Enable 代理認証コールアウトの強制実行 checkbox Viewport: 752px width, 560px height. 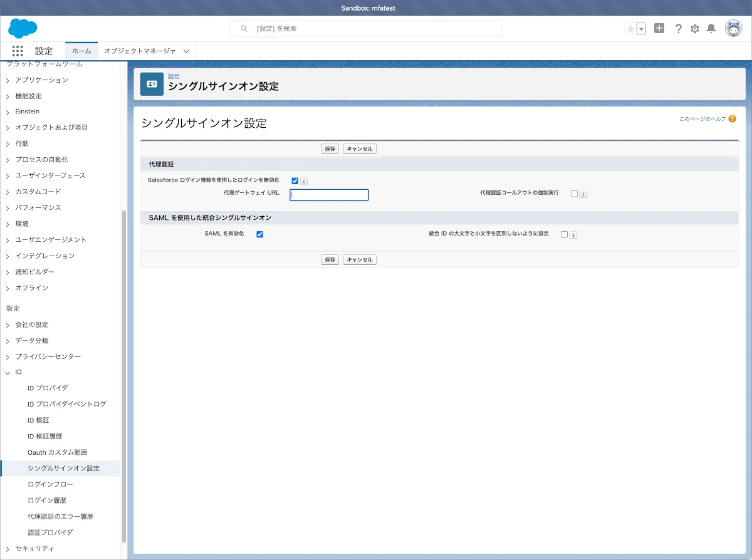point(574,194)
